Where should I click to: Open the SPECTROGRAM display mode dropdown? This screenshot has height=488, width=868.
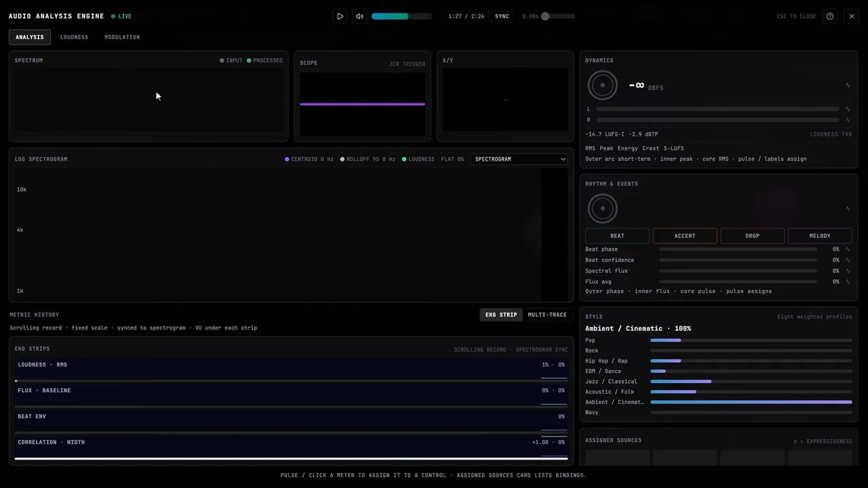(x=519, y=159)
